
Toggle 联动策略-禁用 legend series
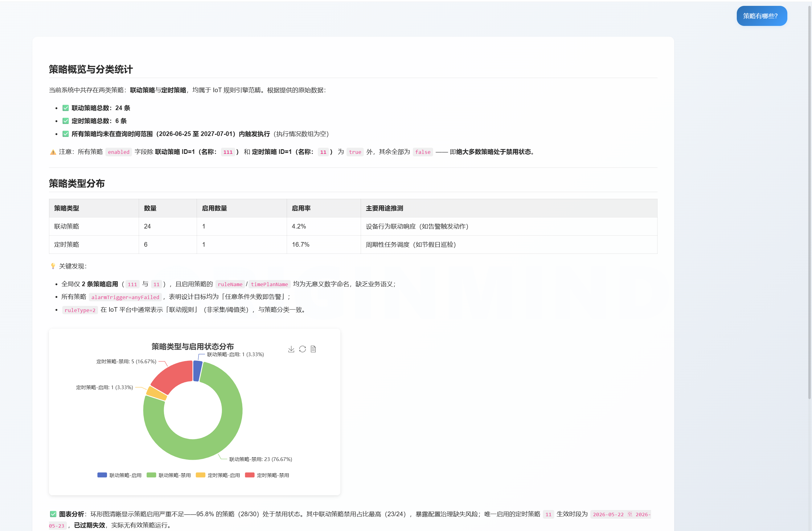(169, 475)
